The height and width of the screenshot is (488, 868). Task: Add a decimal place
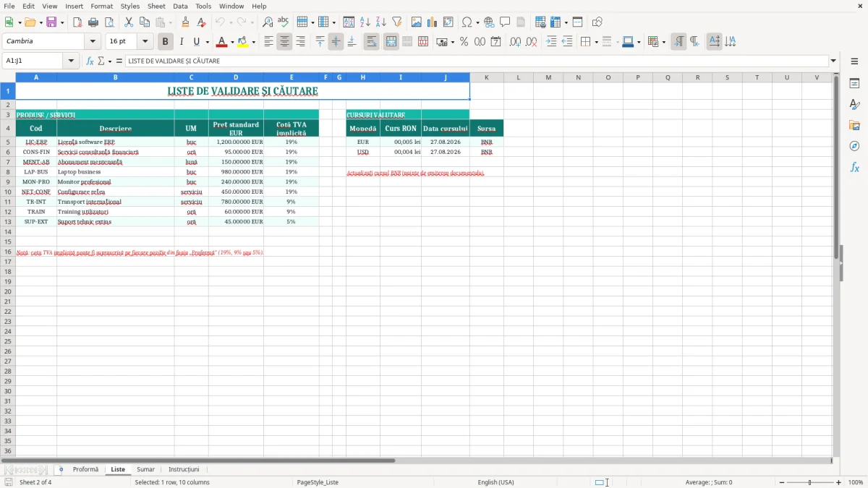click(x=515, y=42)
